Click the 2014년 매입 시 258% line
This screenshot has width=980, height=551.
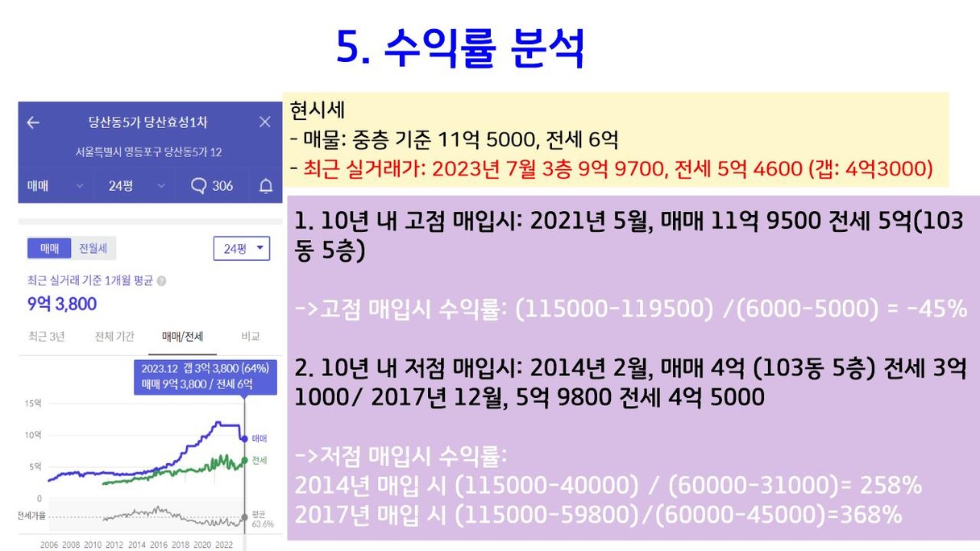pos(608,487)
